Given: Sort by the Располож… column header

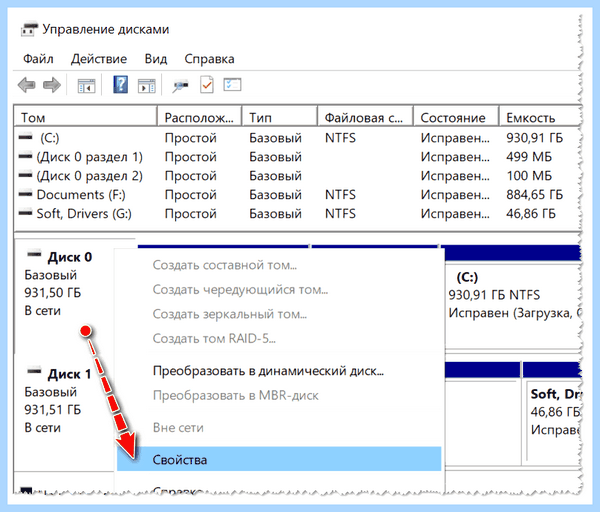Looking at the screenshot, I should pyautogui.click(x=199, y=117).
